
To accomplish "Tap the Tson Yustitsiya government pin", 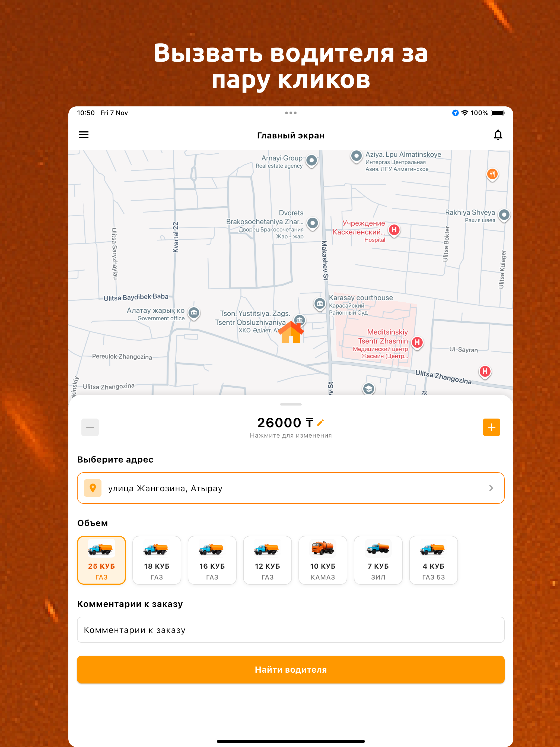I will click(x=300, y=320).
